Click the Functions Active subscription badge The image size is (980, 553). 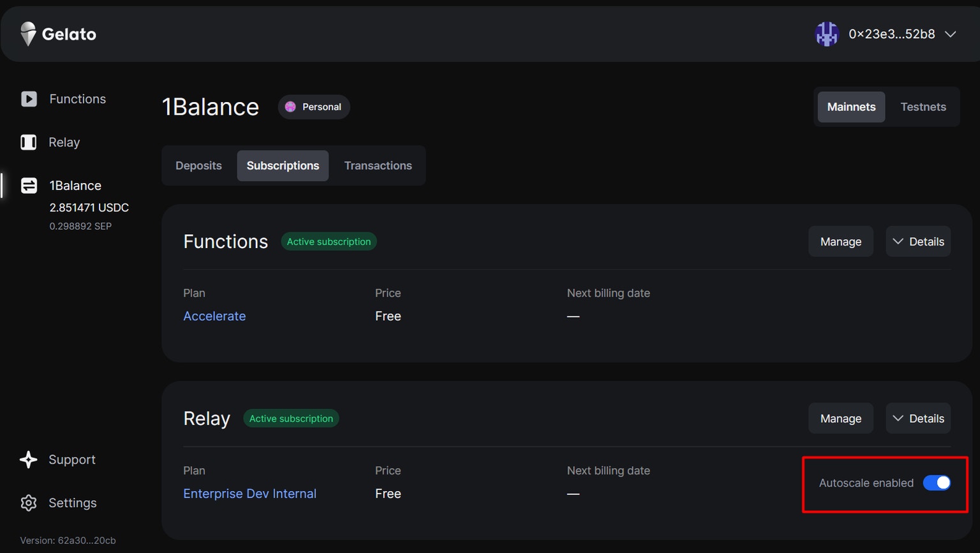pos(329,241)
